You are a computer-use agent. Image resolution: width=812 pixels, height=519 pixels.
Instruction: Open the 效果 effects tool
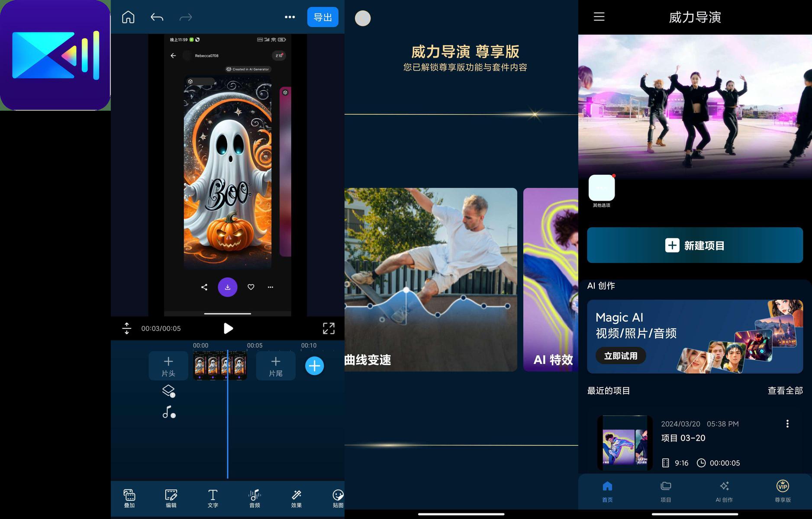coord(296,498)
